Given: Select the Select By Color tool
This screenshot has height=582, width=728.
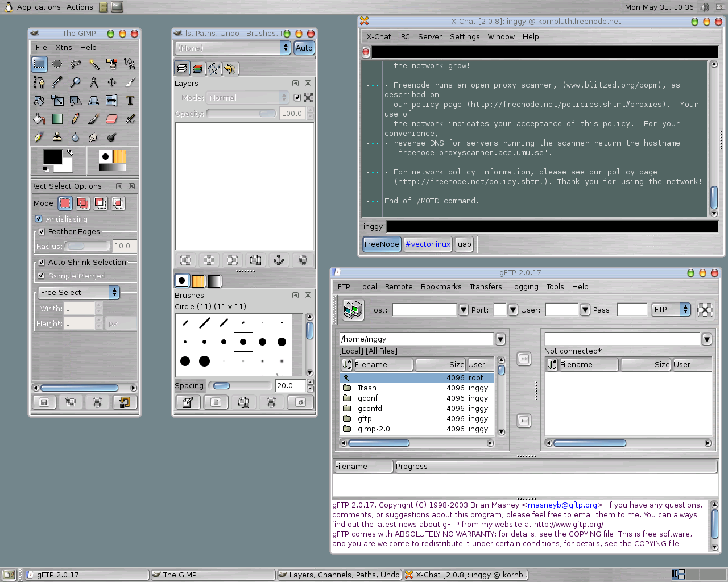Looking at the screenshot, I should [x=111, y=64].
